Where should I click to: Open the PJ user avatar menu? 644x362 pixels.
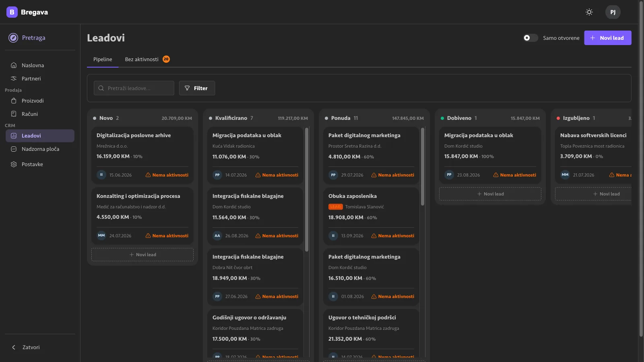coord(613,12)
